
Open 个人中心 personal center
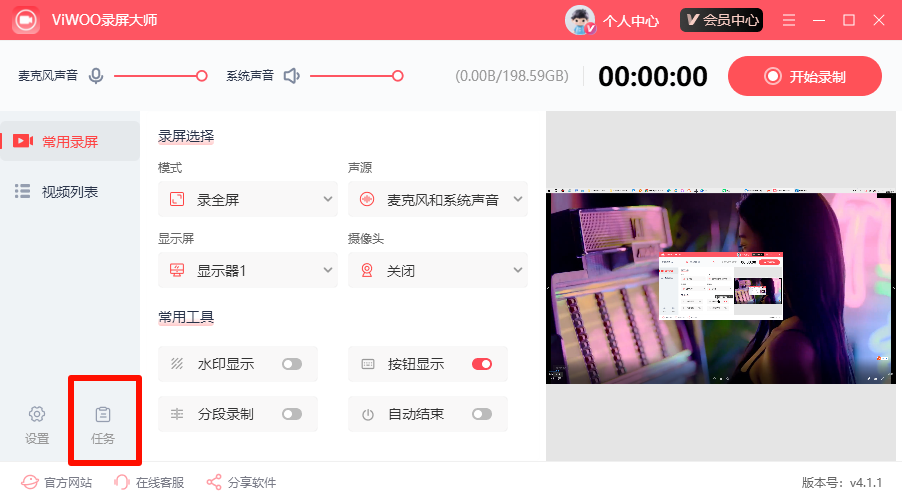(630, 21)
